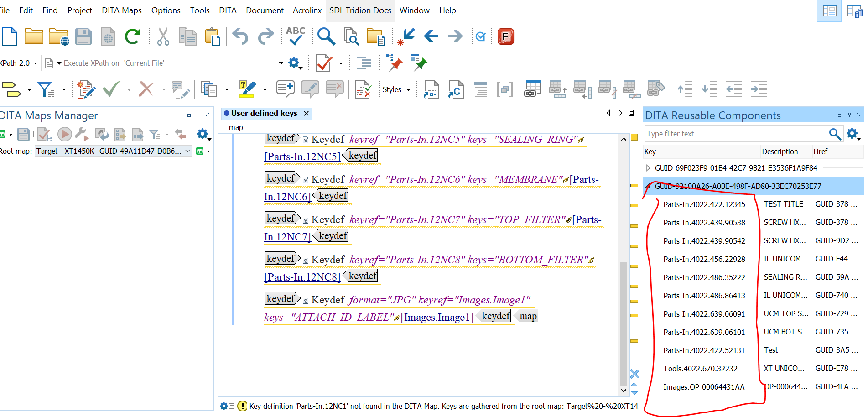
Task: Collapse GUID-92190A26 tree node
Action: [648, 186]
